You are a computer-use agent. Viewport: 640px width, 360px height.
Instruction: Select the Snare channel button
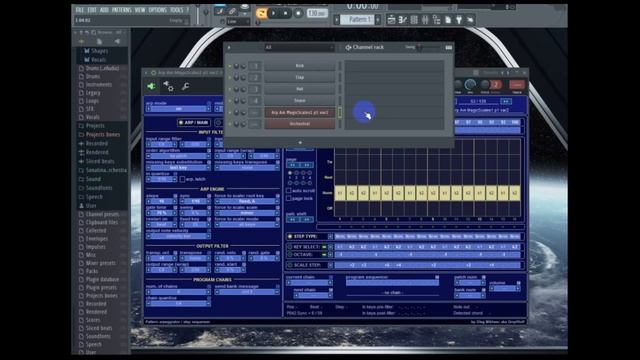click(300, 100)
